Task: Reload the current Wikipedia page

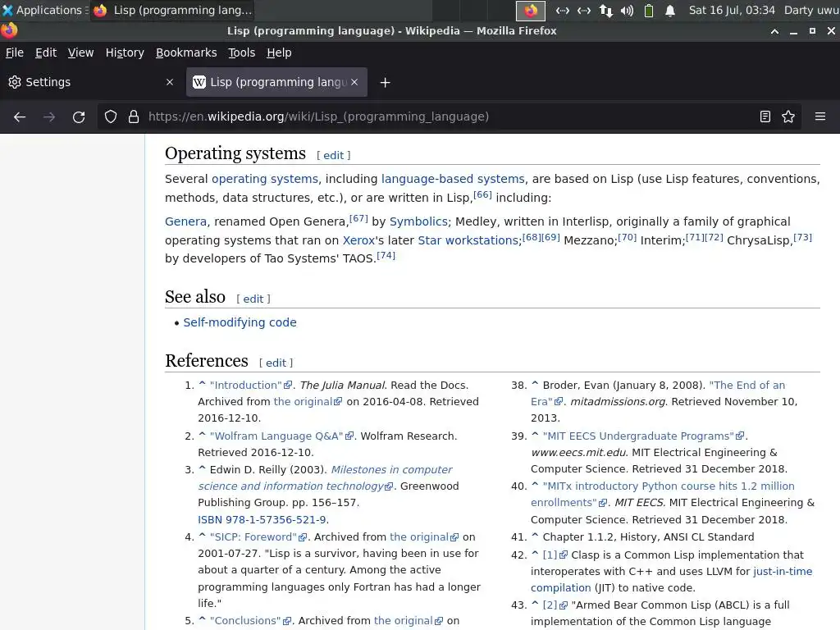Action: pyautogui.click(x=79, y=116)
